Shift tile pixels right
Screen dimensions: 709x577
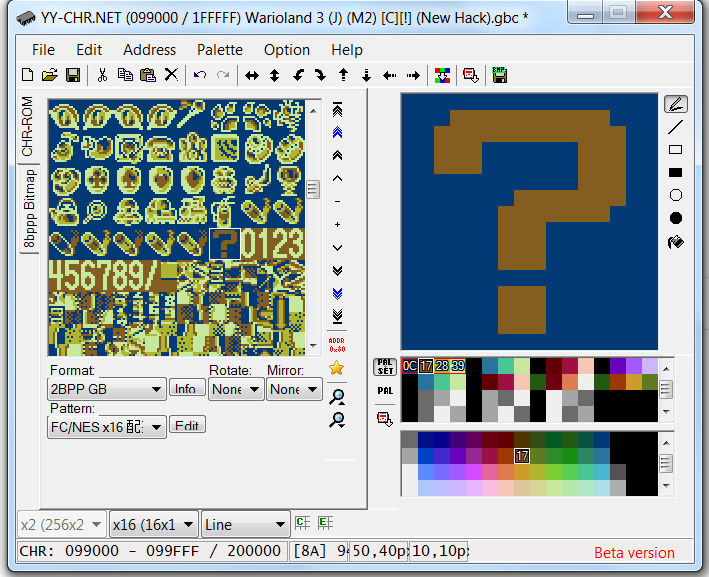click(413, 76)
